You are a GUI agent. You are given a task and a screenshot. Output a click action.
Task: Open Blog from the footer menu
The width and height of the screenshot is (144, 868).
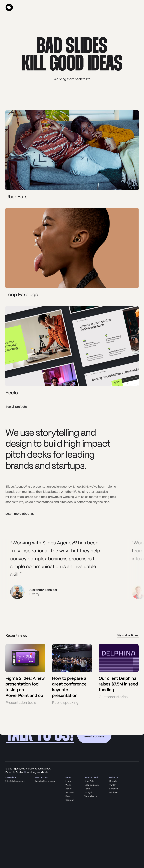click(x=68, y=796)
